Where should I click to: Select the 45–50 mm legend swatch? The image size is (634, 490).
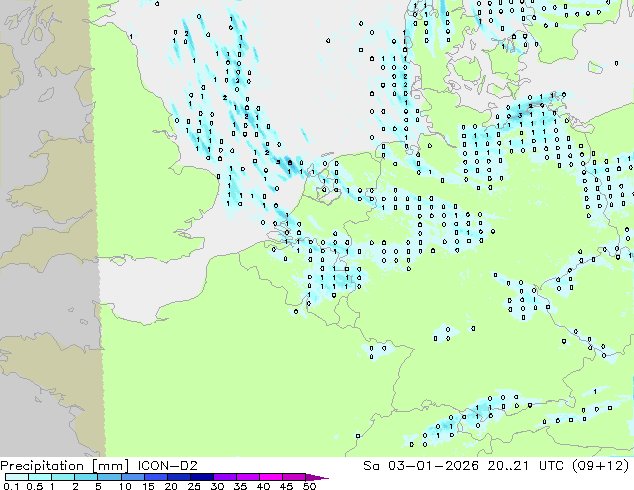(x=294, y=477)
